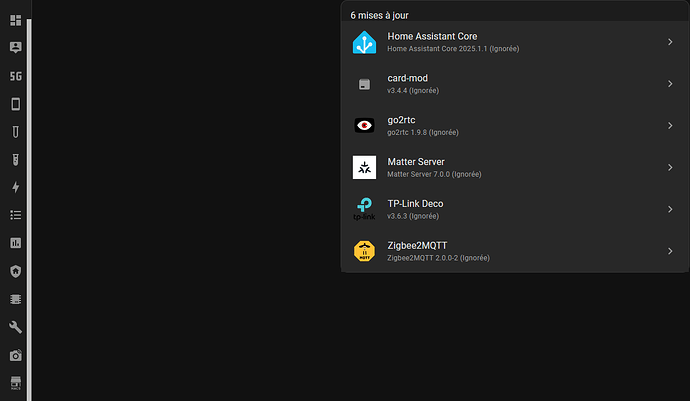Open the History chart icon
The height and width of the screenshot is (401, 690).
pyautogui.click(x=15, y=243)
